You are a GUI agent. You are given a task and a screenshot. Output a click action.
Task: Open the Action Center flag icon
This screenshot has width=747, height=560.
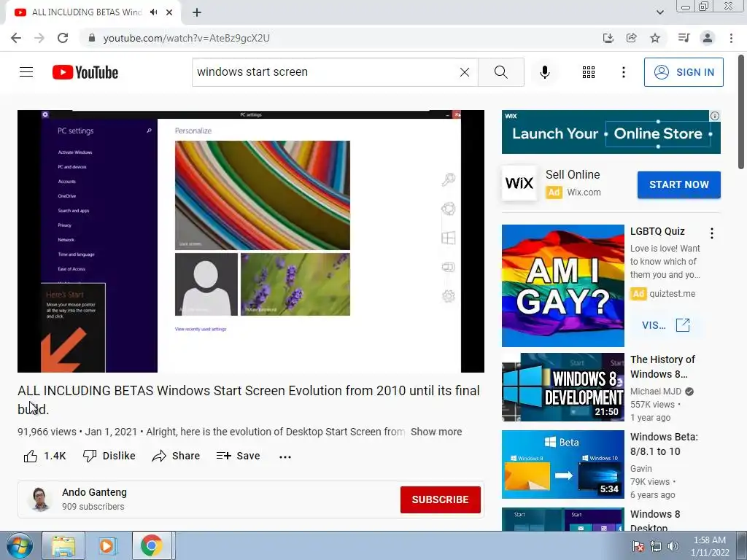click(x=638, y=546)
